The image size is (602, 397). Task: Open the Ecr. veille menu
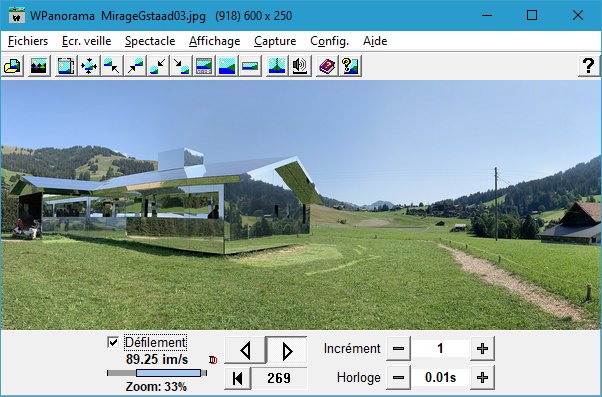tap(86, 41)
